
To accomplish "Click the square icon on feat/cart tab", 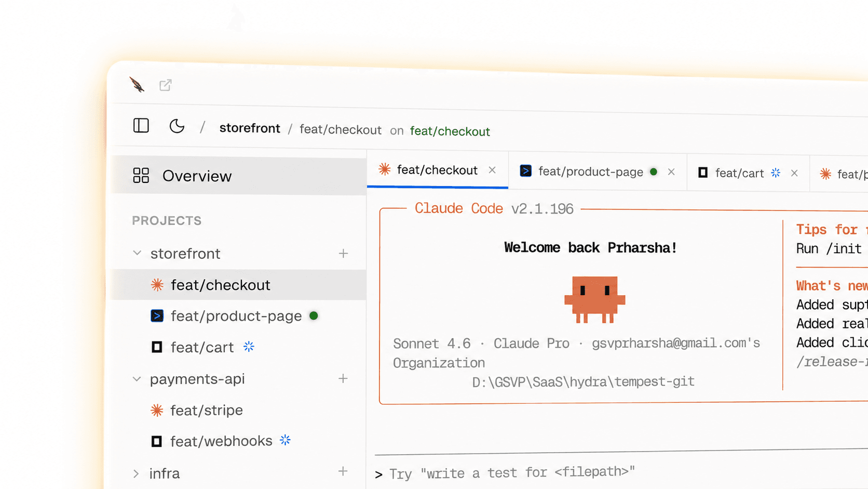I will tap(703, 173).
